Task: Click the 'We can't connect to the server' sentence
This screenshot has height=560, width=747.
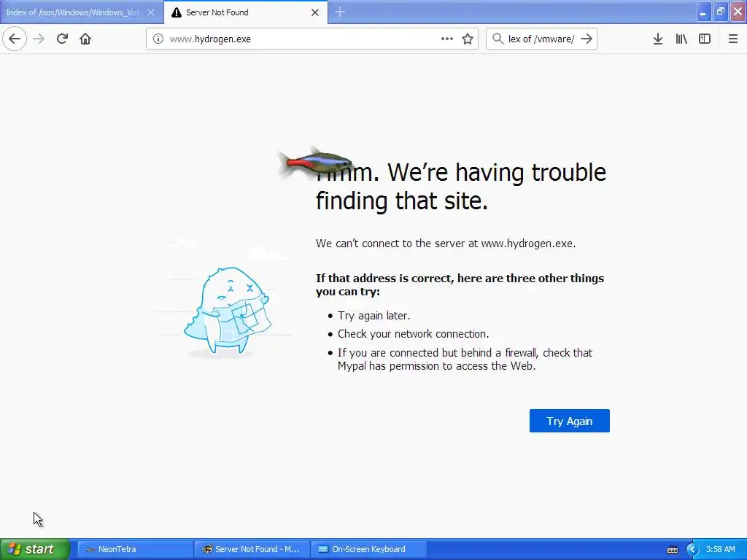Action: click(x=446, y=244)
